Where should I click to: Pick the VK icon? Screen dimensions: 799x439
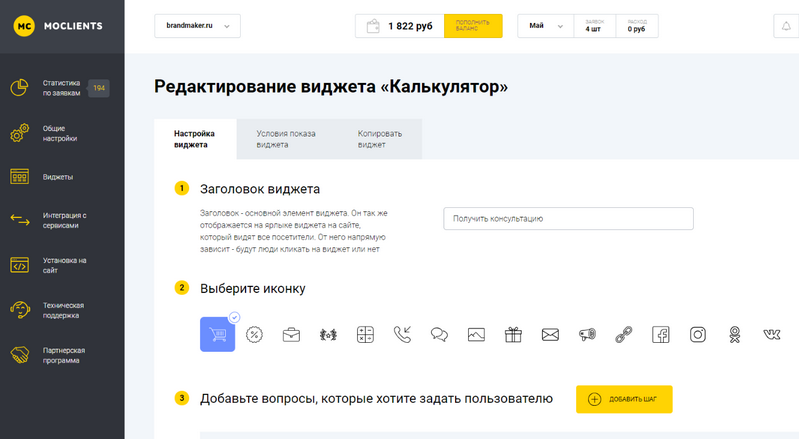pos(771,335)
